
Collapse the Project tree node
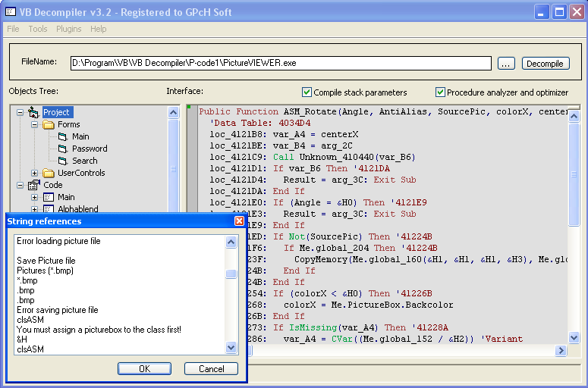tap(20, 112)
